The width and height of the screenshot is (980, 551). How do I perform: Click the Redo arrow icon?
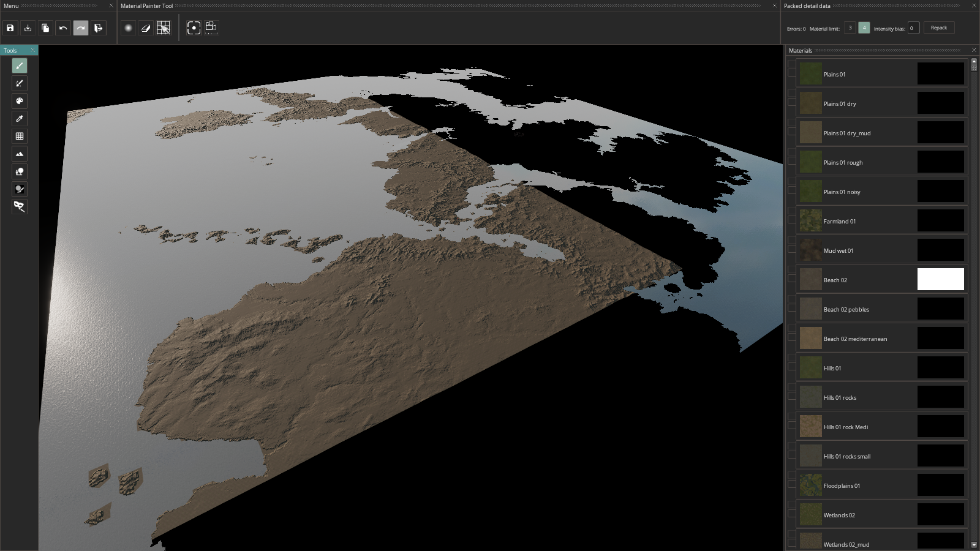click(81, 28)
